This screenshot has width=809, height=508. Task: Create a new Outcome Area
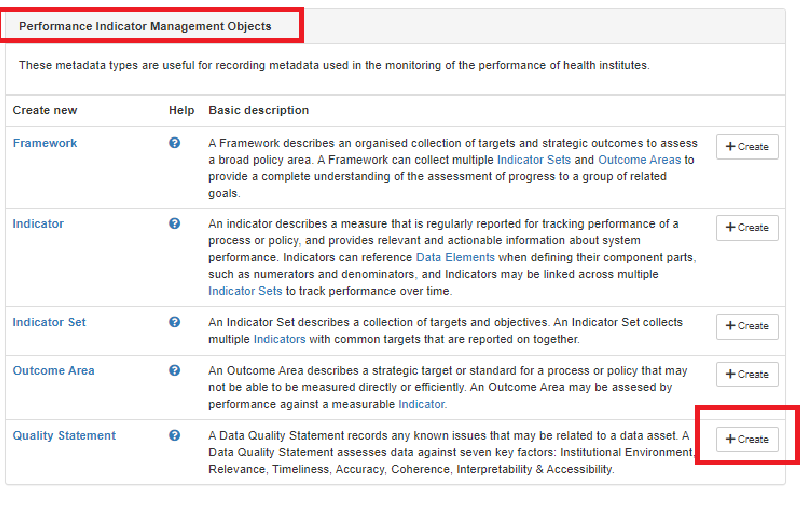pos(747,374)
